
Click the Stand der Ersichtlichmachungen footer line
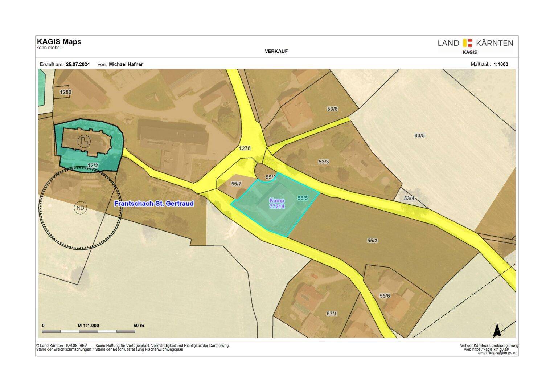click(x=110, y=350)
